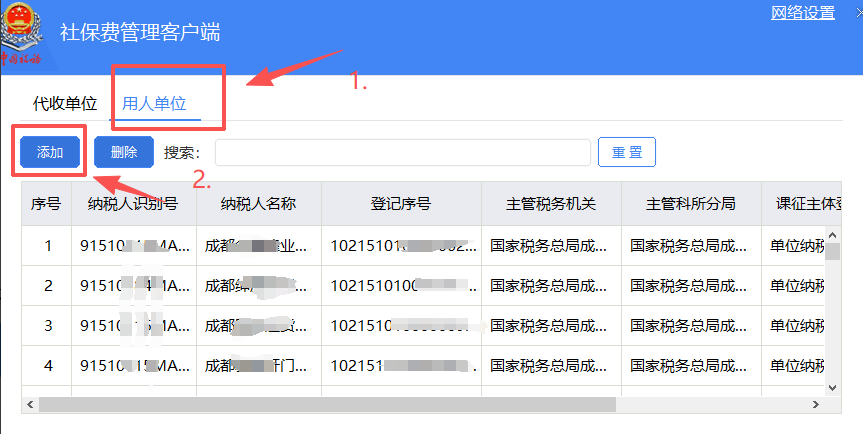Click the 主管税务机关 column header

(551, 204)
